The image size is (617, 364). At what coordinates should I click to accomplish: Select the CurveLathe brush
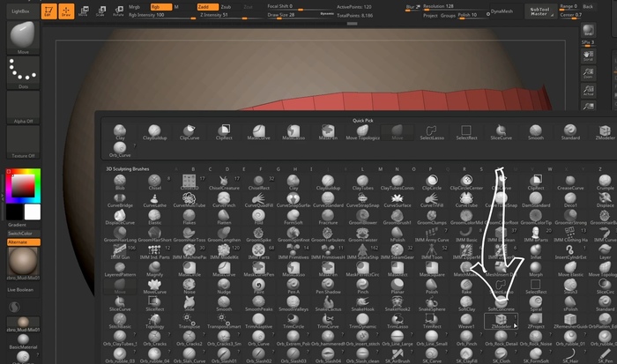click(x=154, y=199)
